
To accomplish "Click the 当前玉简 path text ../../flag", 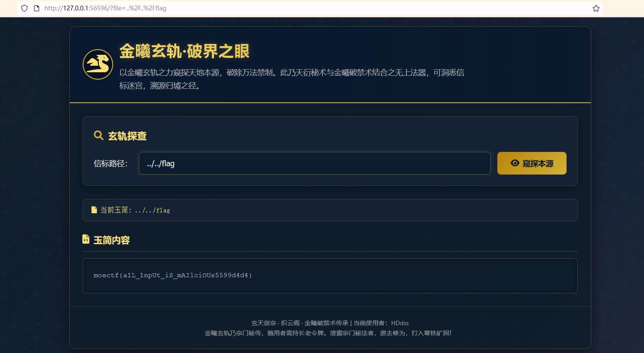I will tap(152, 210).
